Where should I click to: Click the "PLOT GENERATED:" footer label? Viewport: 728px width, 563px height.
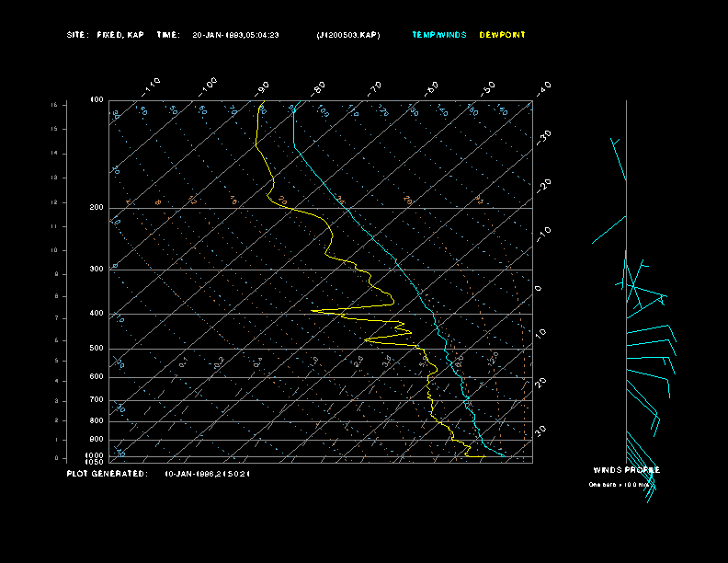coord(108,474)
